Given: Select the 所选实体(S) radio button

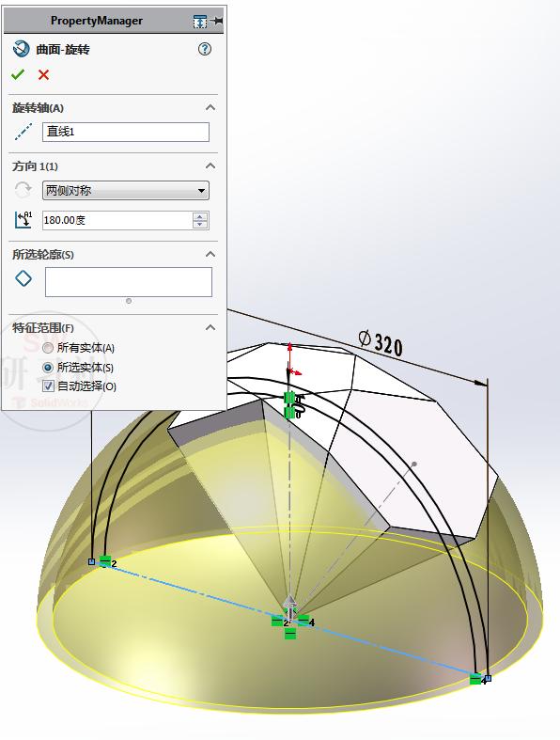Looking at the screenshot, I should (48, 367).
